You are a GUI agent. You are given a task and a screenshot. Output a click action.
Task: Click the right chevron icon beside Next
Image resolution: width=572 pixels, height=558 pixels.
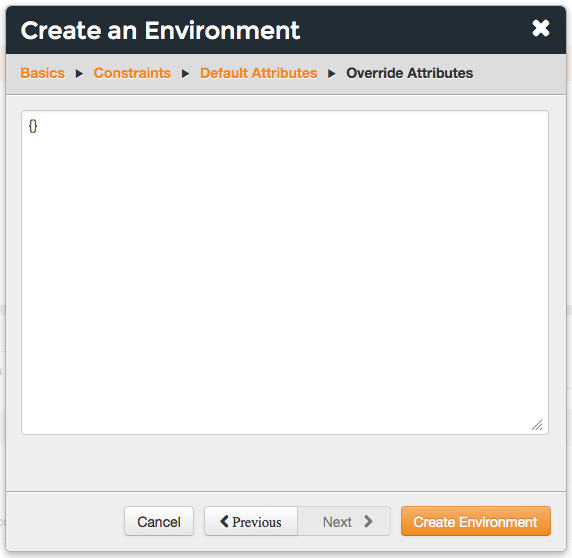coord(368,522)
